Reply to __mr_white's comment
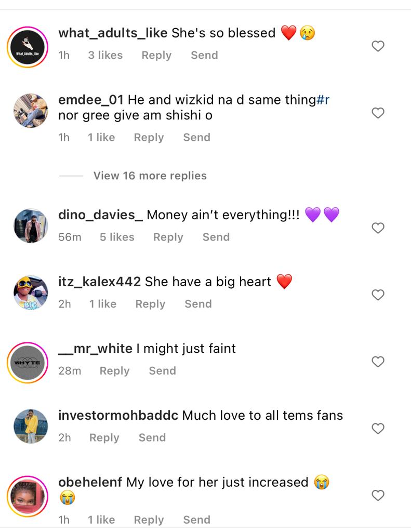This screenshot has height=532, width=411. pyautogui.click(x=114, y=371)
